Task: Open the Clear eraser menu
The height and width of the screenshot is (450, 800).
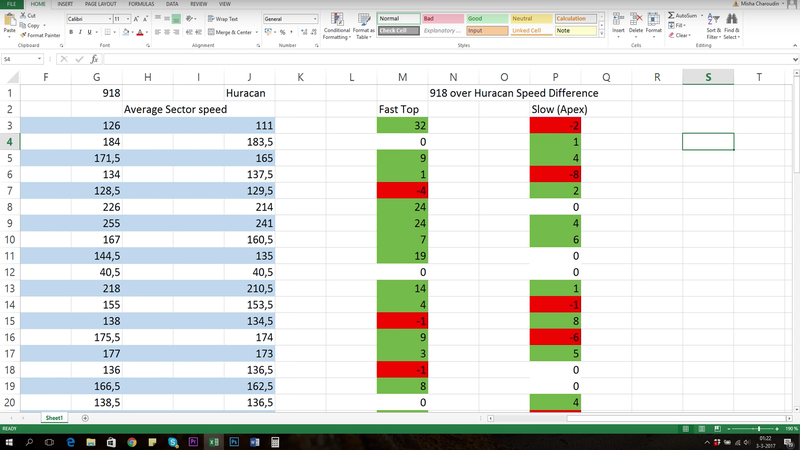Action: 680,35
